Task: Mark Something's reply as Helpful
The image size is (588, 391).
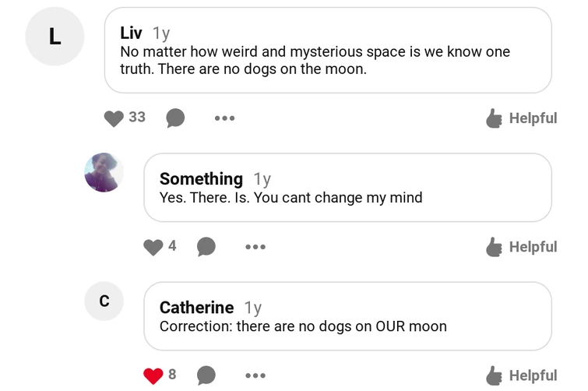Action: [x=521, y=247]
